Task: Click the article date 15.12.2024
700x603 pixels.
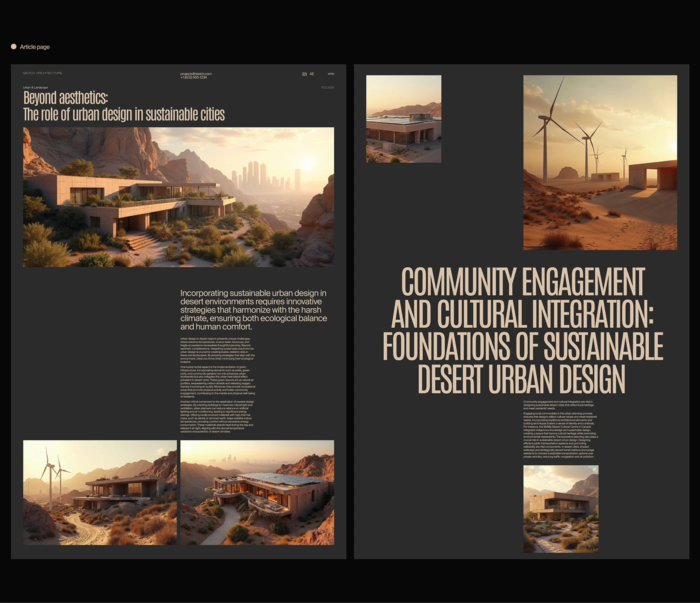Action: pyautogui.click(x=327, y=87)
